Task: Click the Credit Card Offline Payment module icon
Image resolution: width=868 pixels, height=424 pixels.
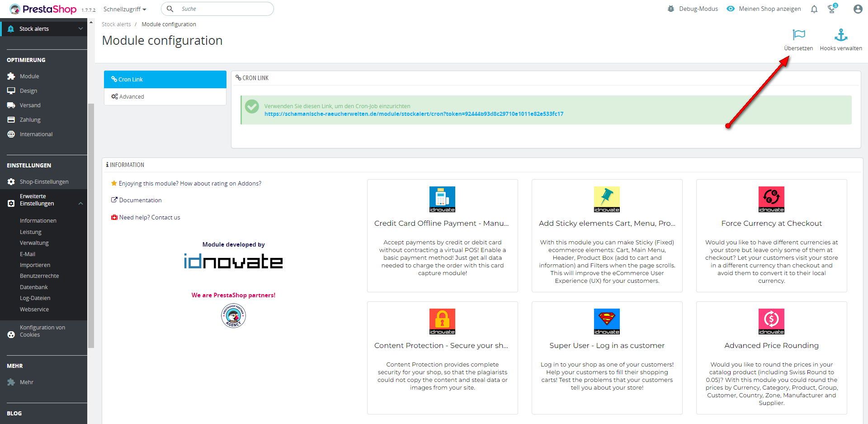Action: click(x=442, y=199)
